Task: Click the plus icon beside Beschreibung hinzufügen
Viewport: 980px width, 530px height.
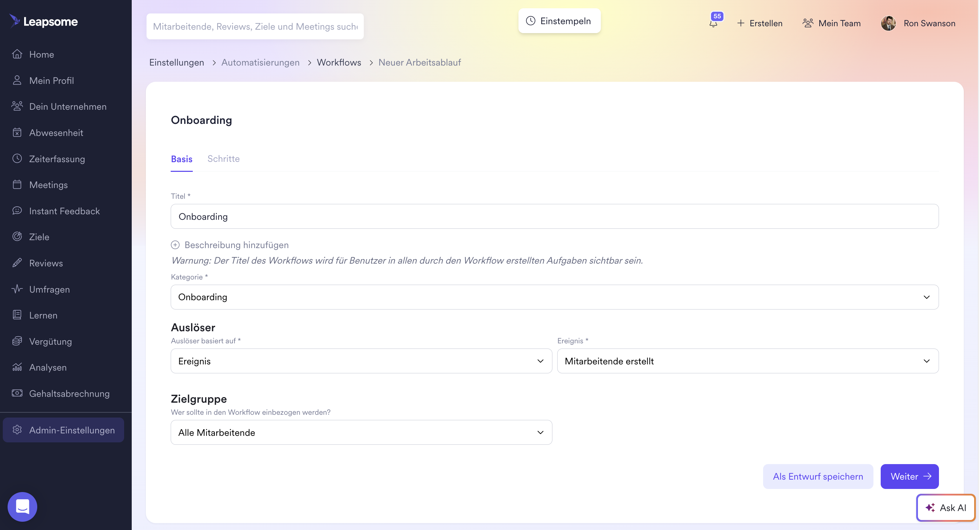Action: 175,245
